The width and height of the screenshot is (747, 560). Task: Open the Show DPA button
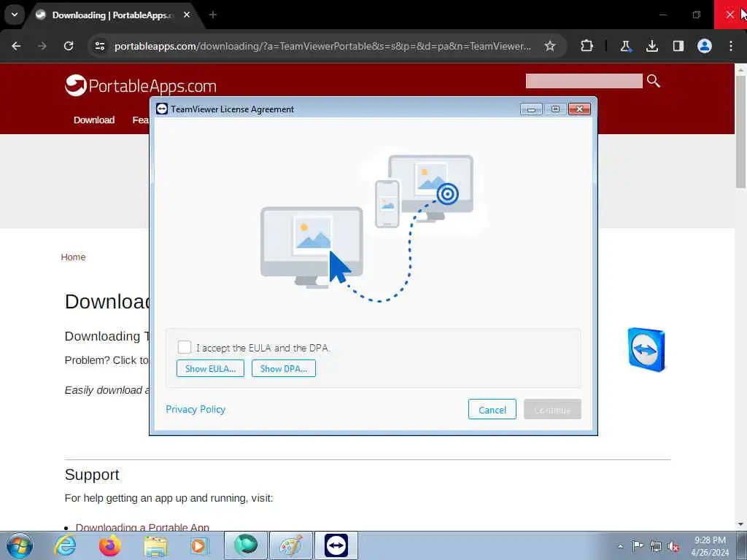284,368
